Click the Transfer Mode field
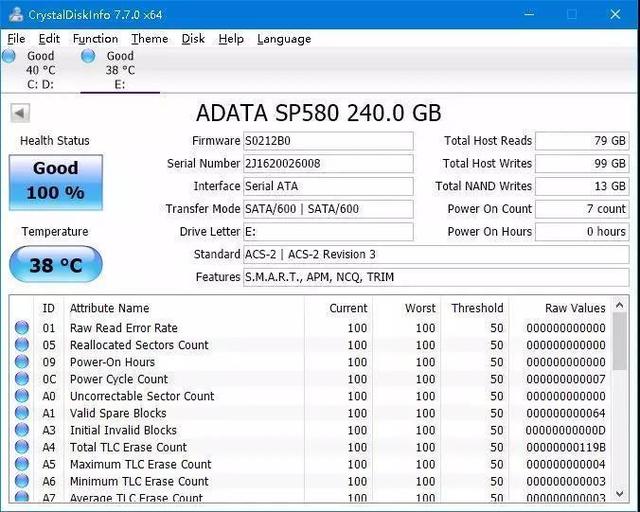The width and height of the screenshot is (640, 512). [x=328, y=209]
